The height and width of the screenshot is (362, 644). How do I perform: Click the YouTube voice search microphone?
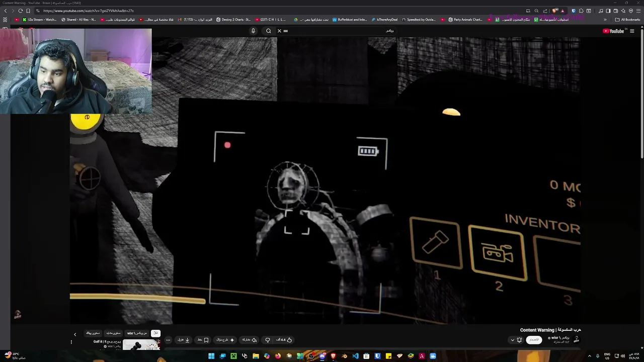tap(253, 31)
